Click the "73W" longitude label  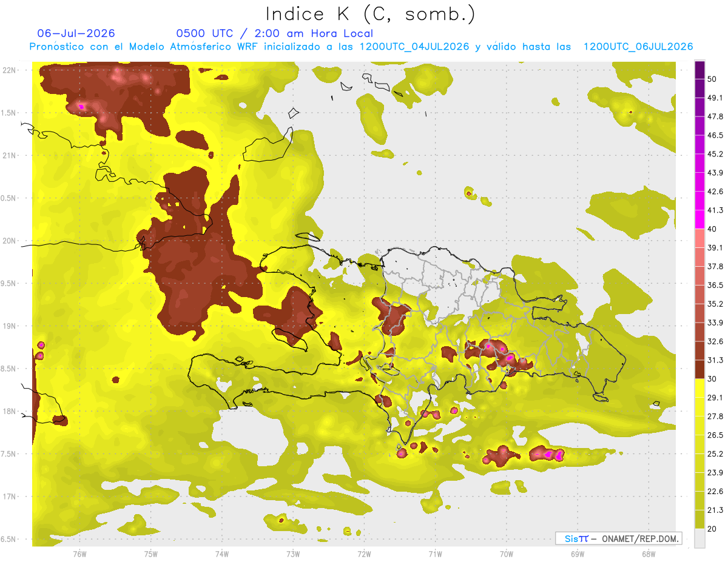pos(293,554)
